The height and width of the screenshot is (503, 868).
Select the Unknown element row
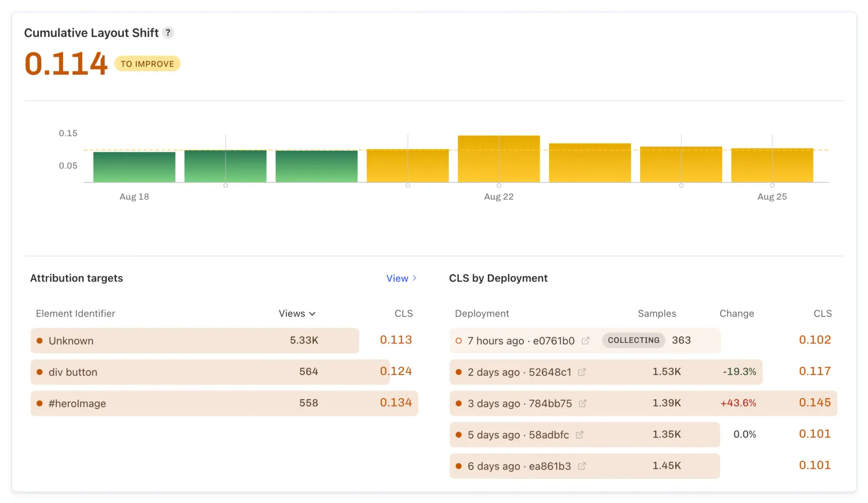point(224,341)
